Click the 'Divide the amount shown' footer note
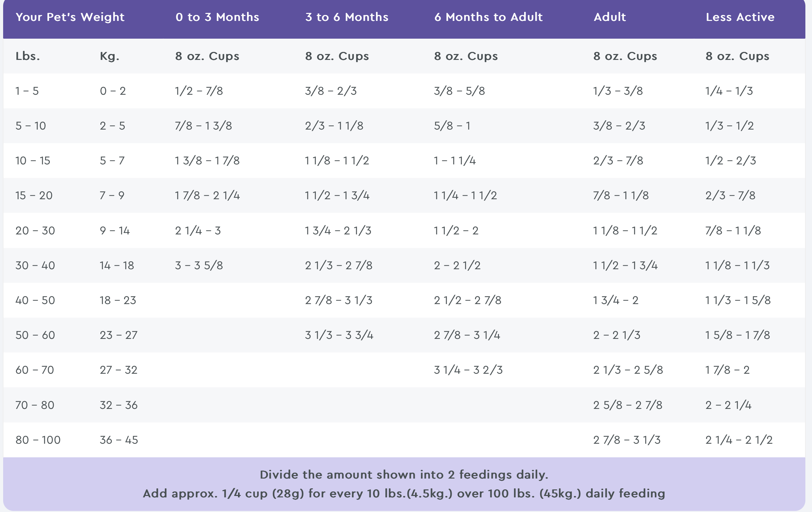 [x=404, y=475]
